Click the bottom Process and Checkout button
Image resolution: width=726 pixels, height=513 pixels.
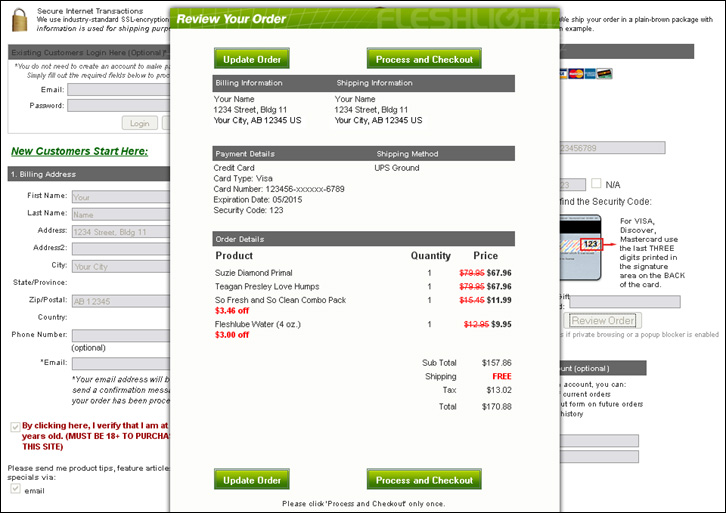click(x=424, y=480)
